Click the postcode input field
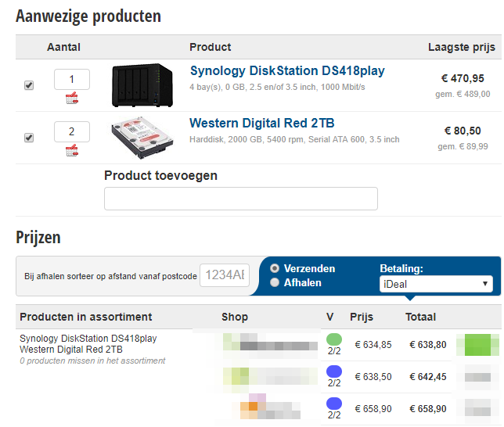Screen dimensions: 504x427 coord(224,275)
